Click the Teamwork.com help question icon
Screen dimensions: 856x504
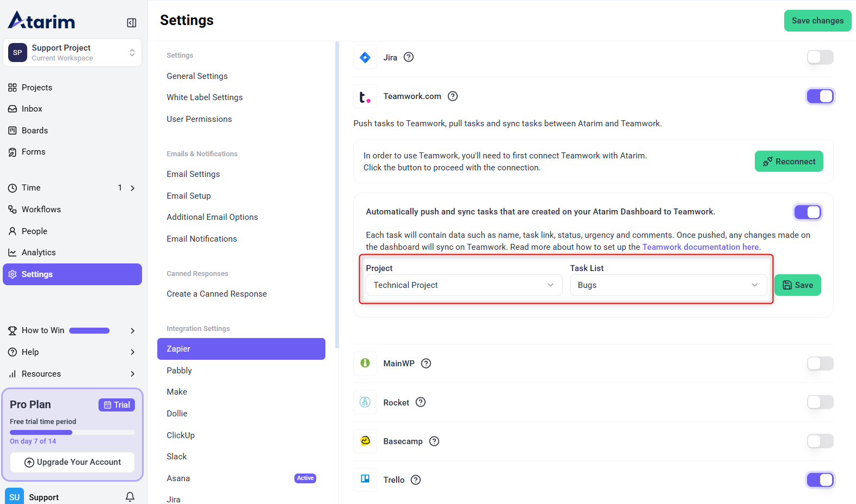click(453, 96)
